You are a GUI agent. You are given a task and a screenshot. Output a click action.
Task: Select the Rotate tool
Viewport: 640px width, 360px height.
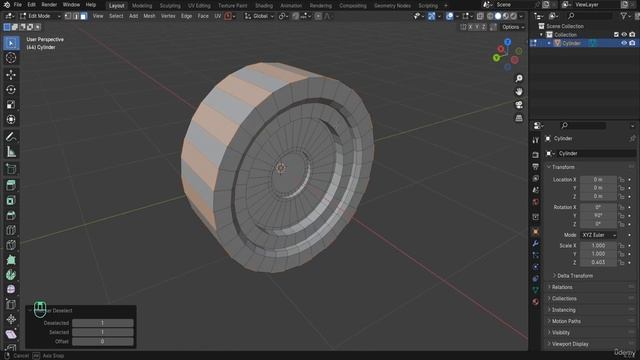[11, 90]
